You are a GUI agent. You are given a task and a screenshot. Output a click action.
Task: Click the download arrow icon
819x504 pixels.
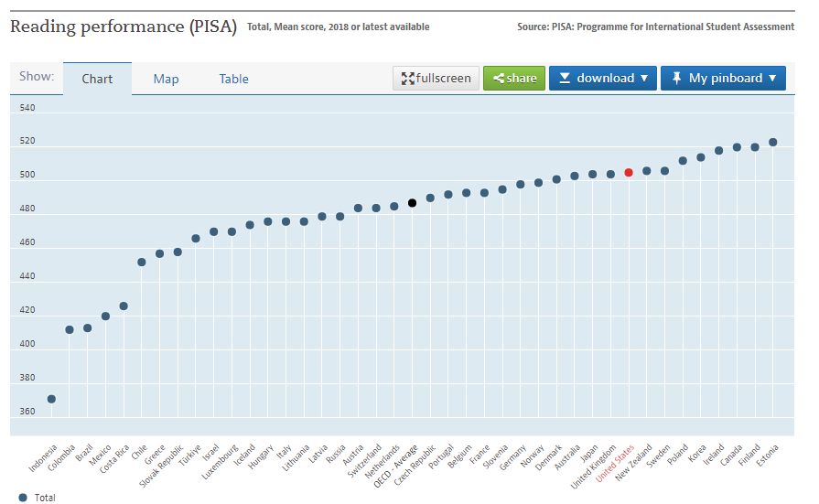(565, 79)
